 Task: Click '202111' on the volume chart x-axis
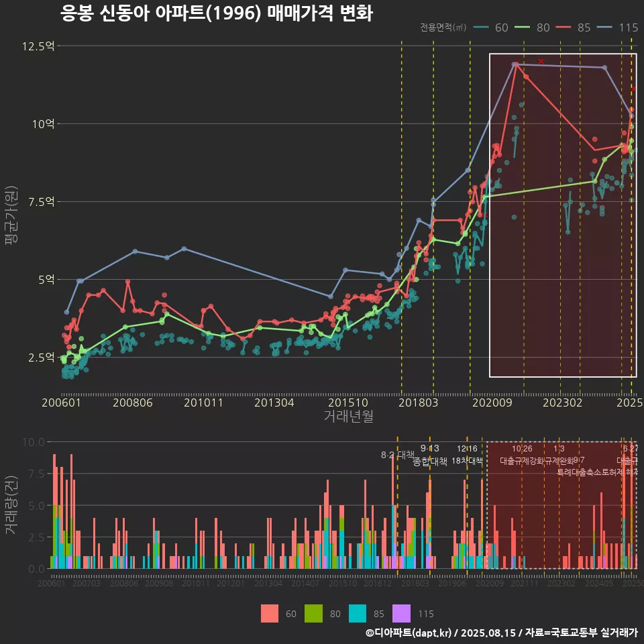tap(525, 583)
